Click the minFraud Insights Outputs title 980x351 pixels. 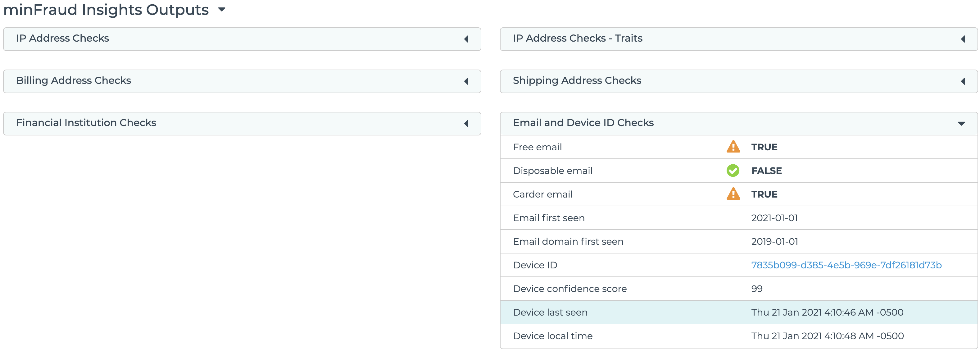click(x=106, y=10)
